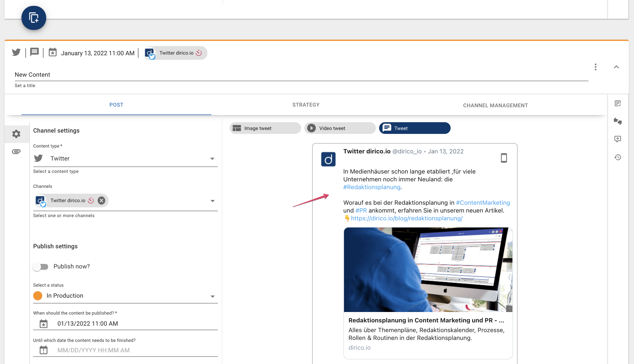This screenshot has height=364, width=634.
Task: Open the dirico.io/blog/redaktionsplanung link
Action: pos(407,218)
